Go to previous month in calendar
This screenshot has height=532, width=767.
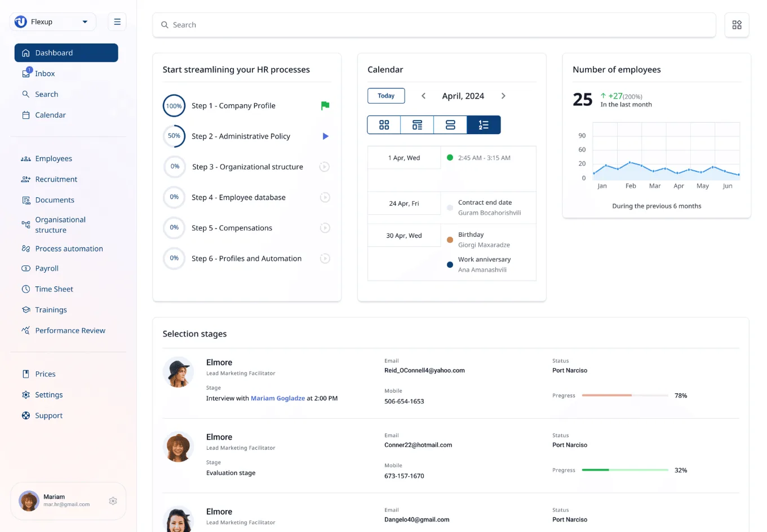coord(423,96)
